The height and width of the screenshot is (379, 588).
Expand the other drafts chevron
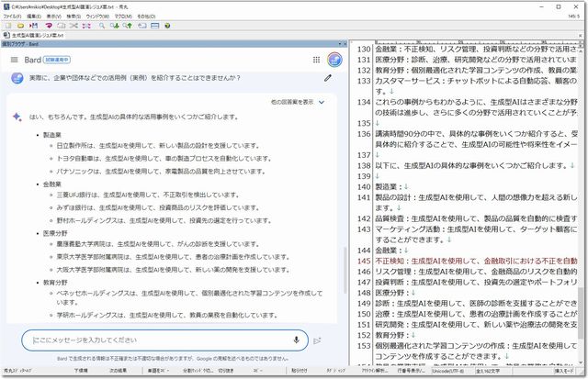coord(321,102)
